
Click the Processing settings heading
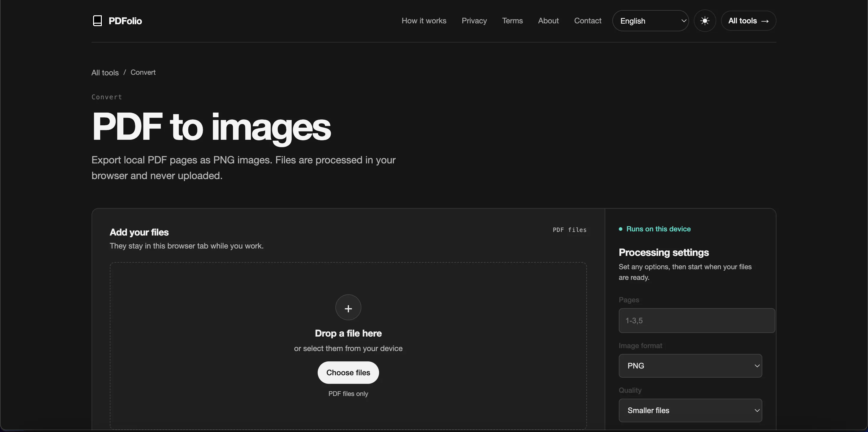663,253
